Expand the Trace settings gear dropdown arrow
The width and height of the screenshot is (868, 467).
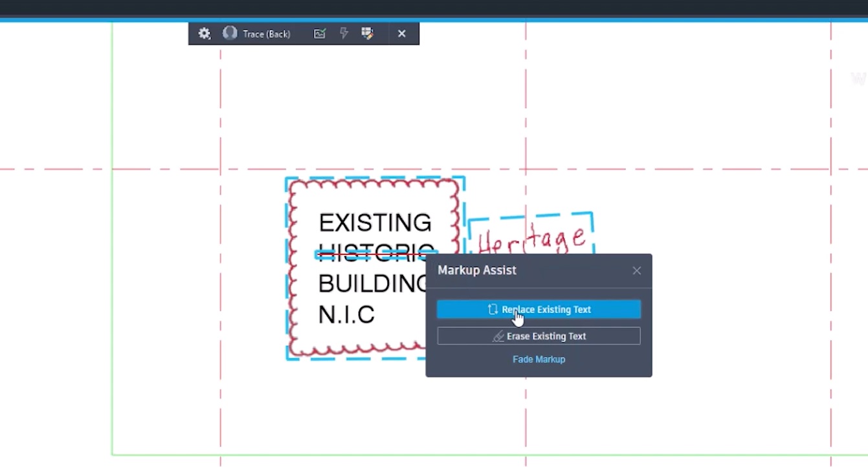coord(210,38)
